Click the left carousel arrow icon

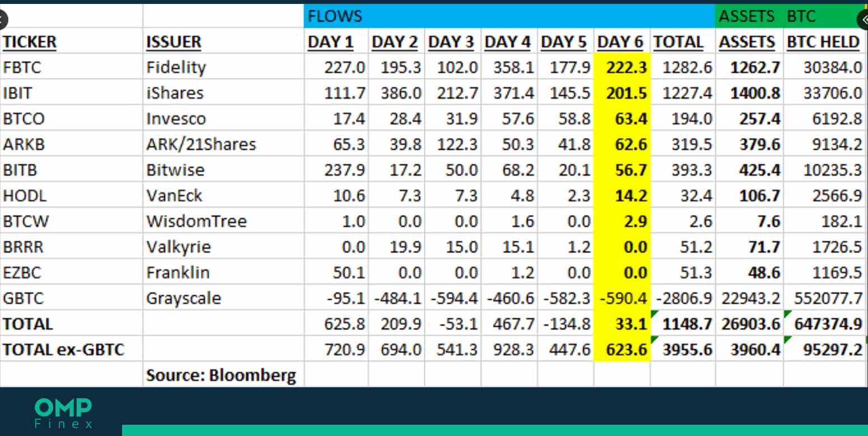click(2, 21)
